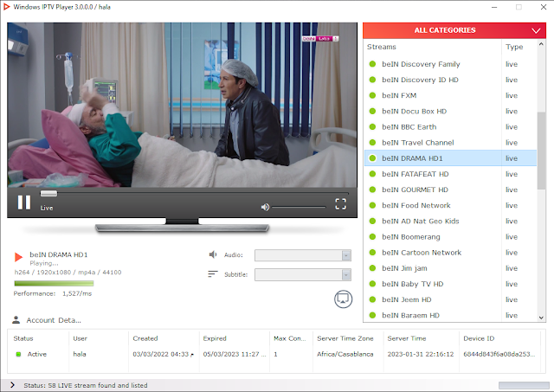Click the Subtitle lines icon

[213, 274]
